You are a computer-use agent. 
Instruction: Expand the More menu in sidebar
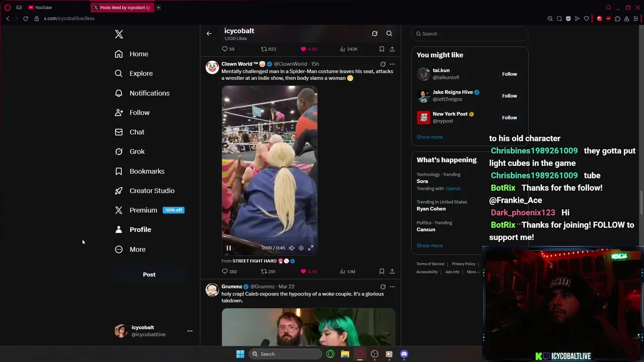pyautogui.click(x=130, y=249)
